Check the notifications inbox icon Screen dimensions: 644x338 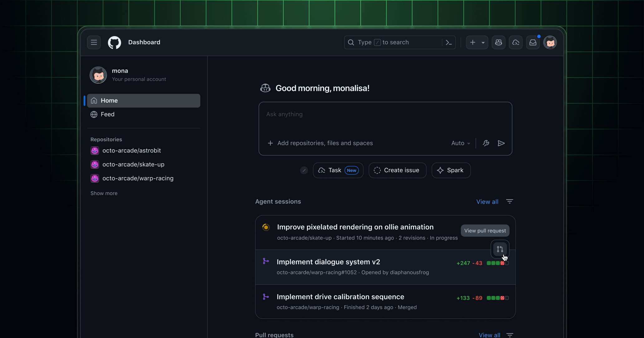pos(533,42)
